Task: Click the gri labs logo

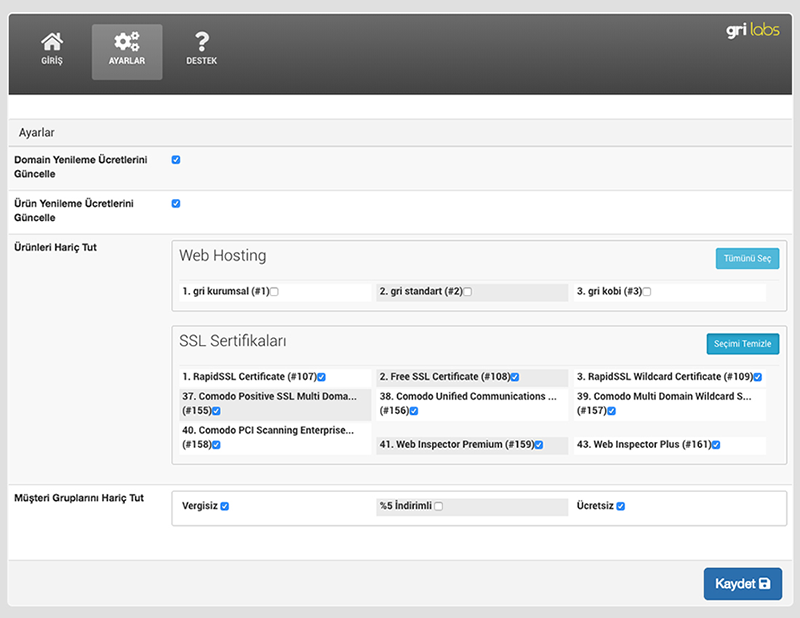Action: coord(753,30)
